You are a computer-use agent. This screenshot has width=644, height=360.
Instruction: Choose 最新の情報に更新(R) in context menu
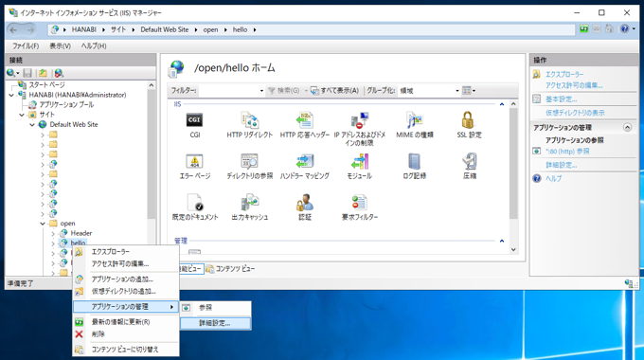pos(126,322)
